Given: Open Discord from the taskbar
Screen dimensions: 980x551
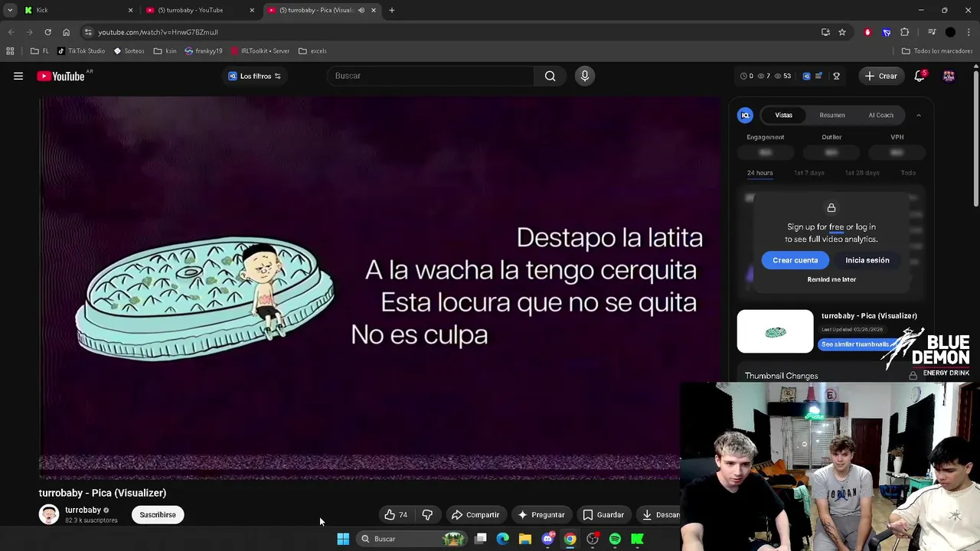Looking at the screenshot, I should click(x=547, y=540).
